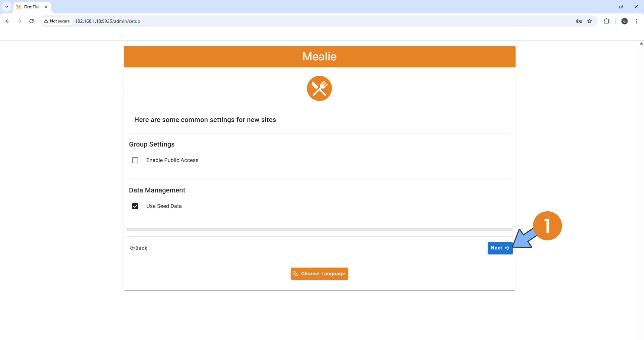
Task: Uncheck the Use Seed Data checkbox
Action: [135, 206]
